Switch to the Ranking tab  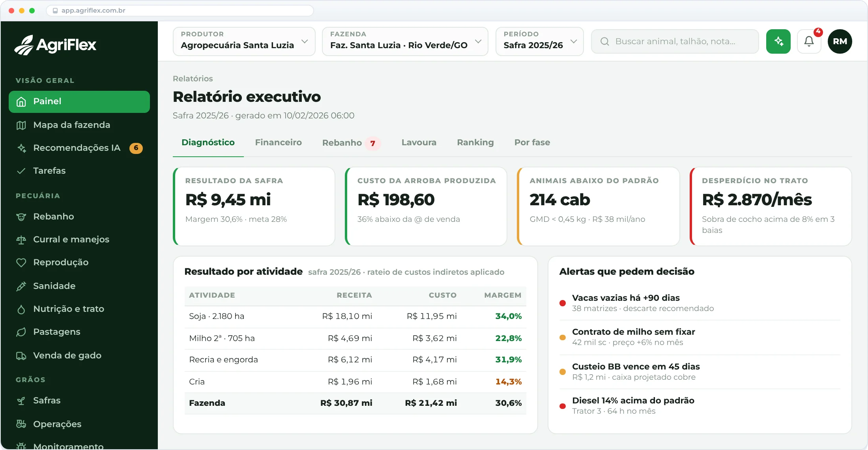coord(475,142)
